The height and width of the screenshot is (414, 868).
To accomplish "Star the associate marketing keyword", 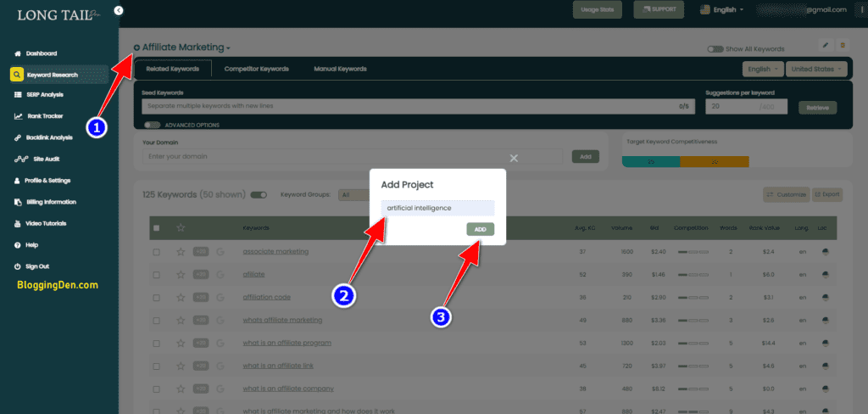I will tap(180, 252).
